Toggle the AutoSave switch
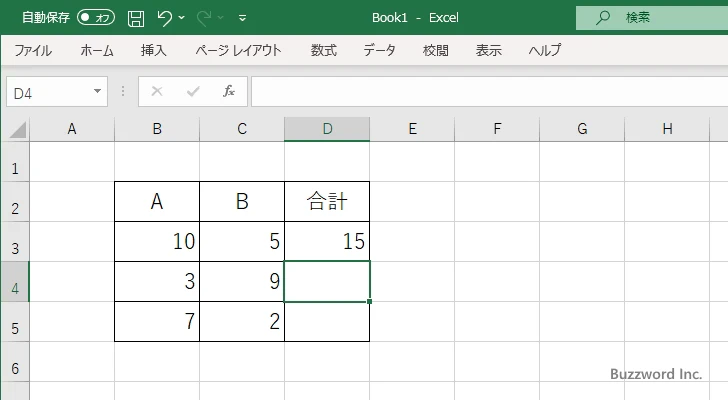The image size is (728, 400). point(96,18)
